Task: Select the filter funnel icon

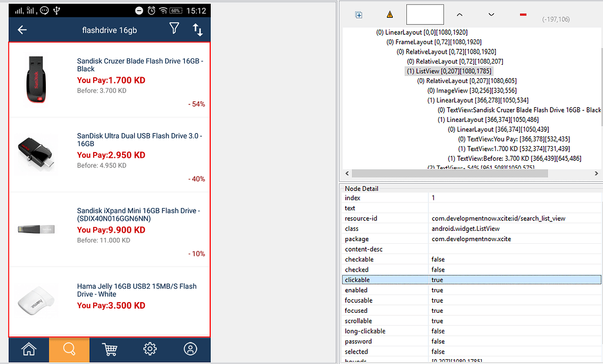Action: (x=174, y=29)
